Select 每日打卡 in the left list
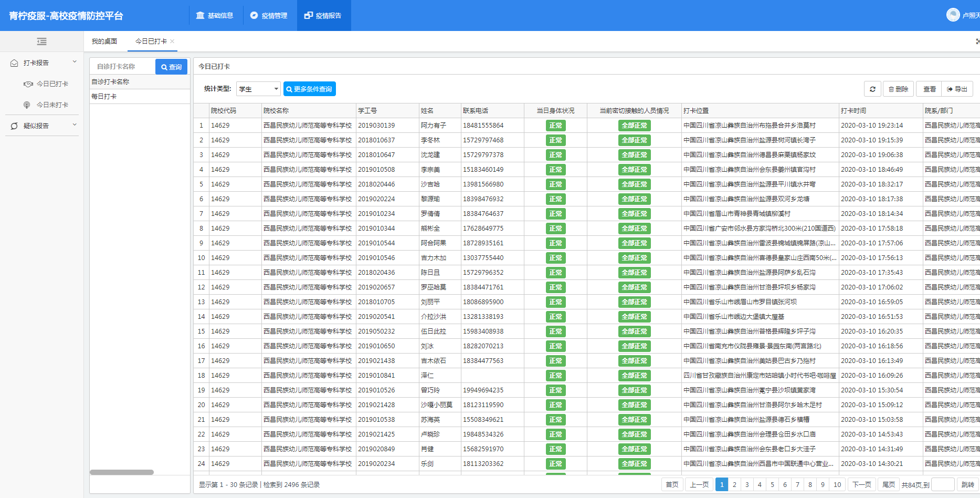Screen dimensions: 980x498 (104, 97)
